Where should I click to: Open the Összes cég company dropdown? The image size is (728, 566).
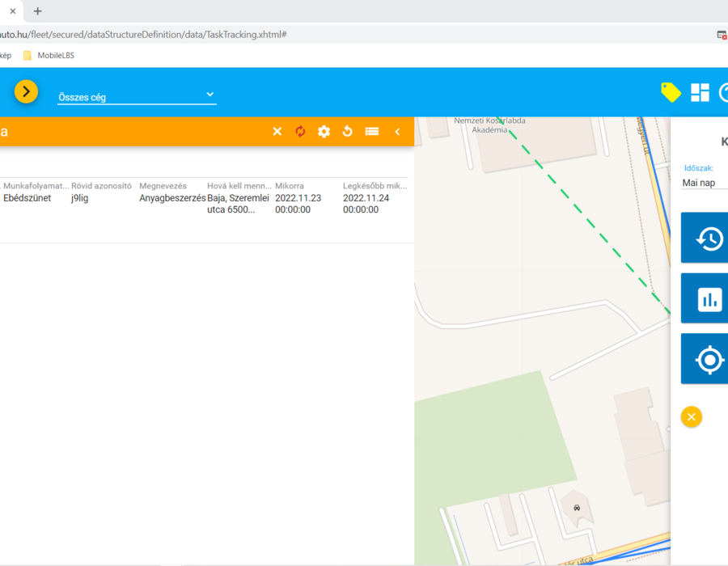tap(137, 96)
